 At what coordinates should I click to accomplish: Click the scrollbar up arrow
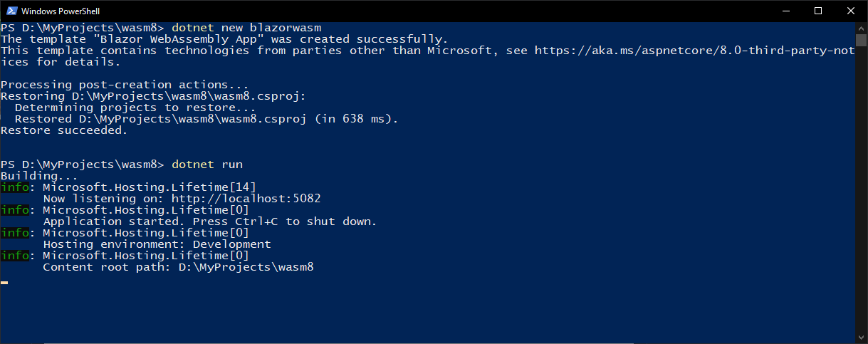pos(861,28)
